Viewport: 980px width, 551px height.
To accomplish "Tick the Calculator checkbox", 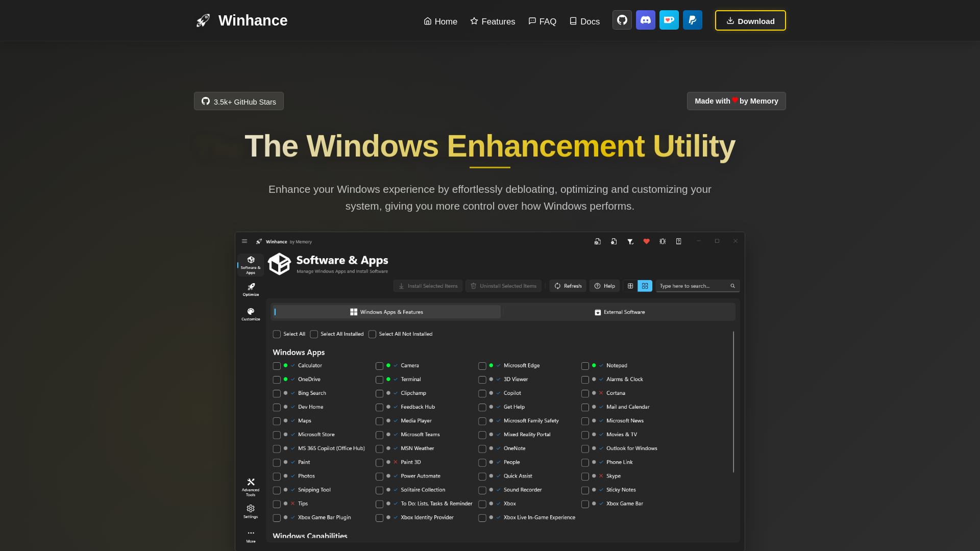I will tap(277, 366).
